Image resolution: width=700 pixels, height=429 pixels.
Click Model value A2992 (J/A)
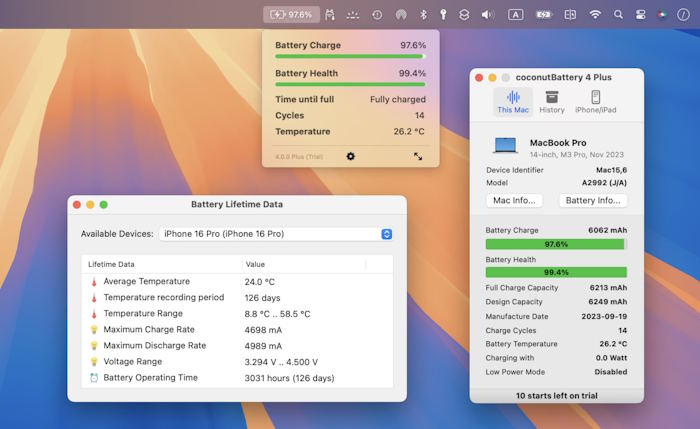(604, 183)
